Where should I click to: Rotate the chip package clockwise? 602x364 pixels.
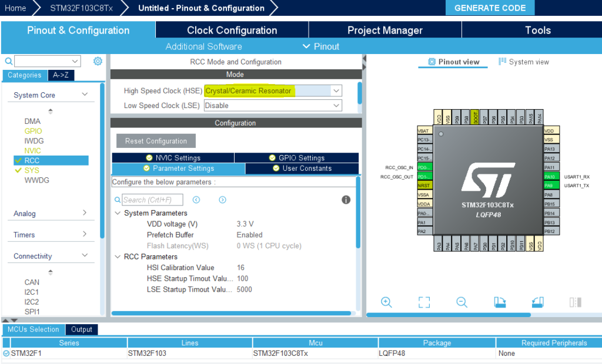tap(500, 302)
